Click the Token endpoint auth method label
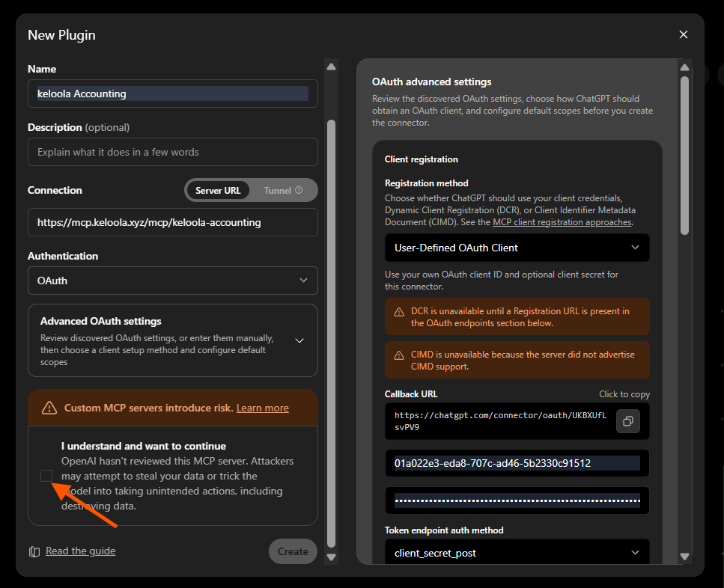Screen dimensions: 724x588 click(444, 530)
